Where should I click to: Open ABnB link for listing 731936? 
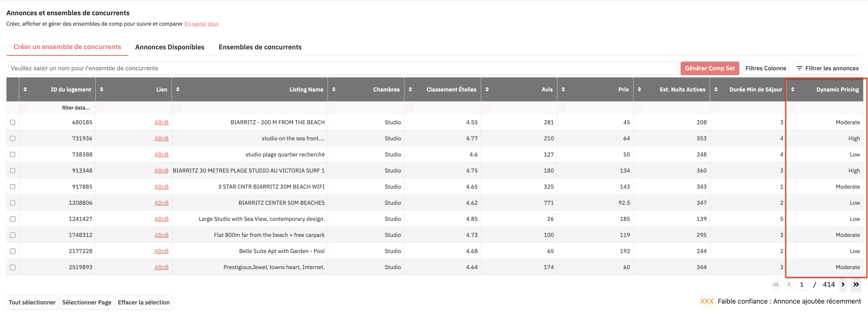(161, 138)
